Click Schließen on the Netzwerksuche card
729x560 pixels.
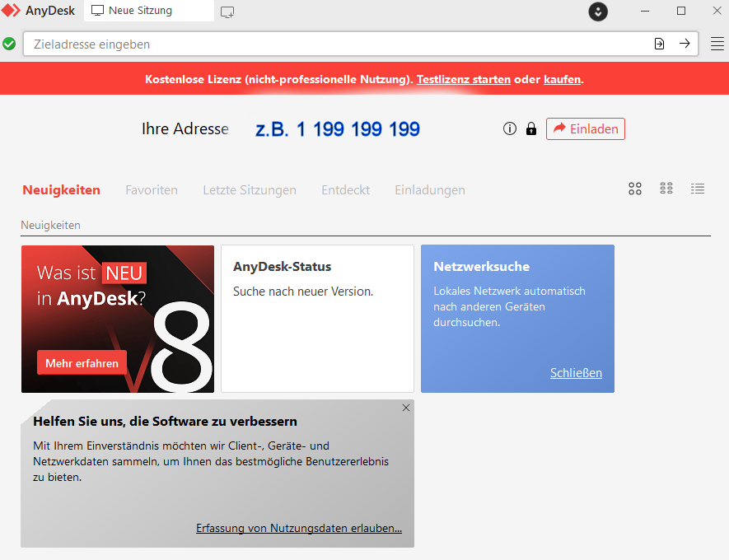coord(576,373)
